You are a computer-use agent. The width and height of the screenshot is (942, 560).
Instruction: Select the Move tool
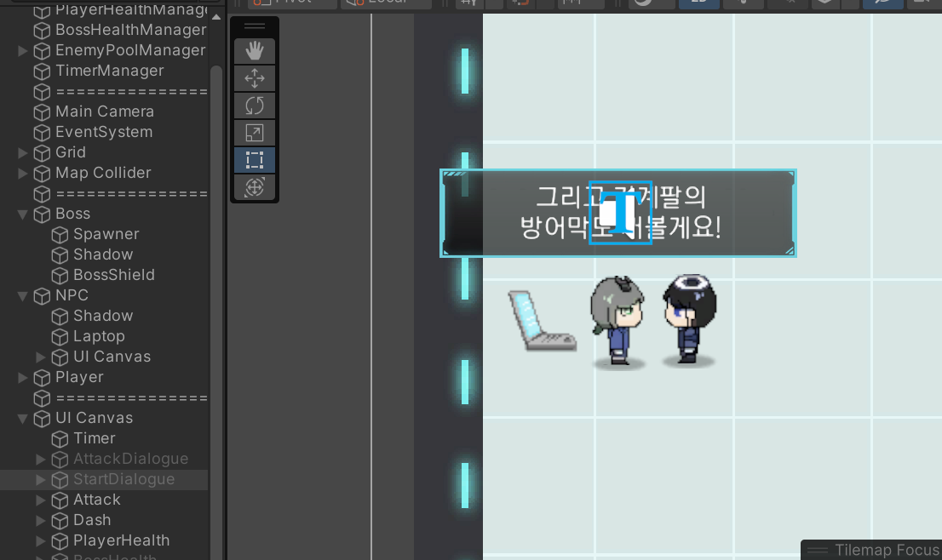coord(254,78)
